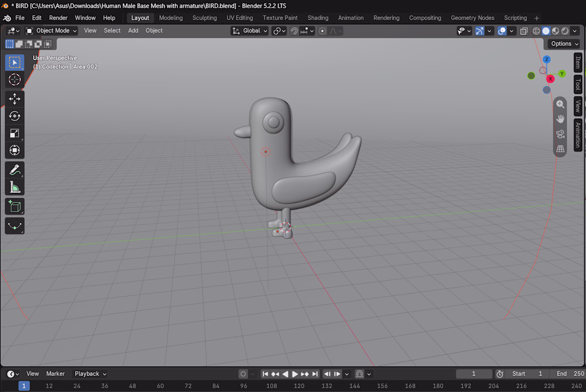Click the Zoom magnifier in viewport navigation

pos(560,104)
